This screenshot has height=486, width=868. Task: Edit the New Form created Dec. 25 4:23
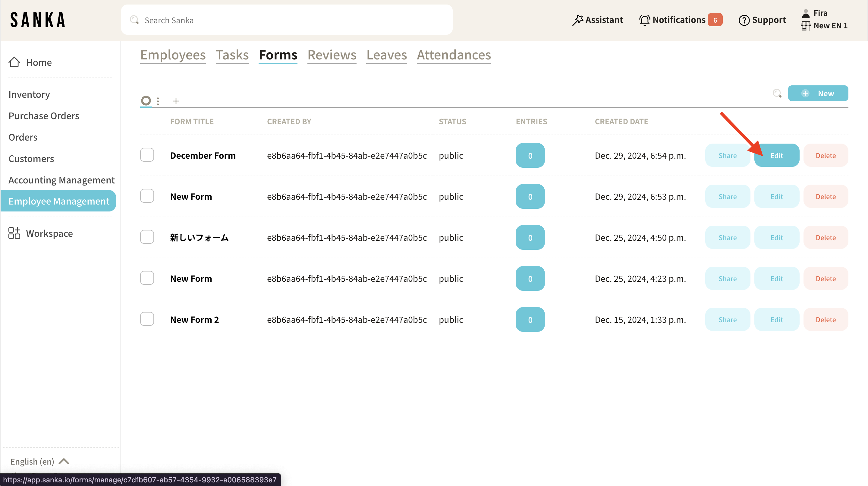pyautogui.click(x=776, y=278)
